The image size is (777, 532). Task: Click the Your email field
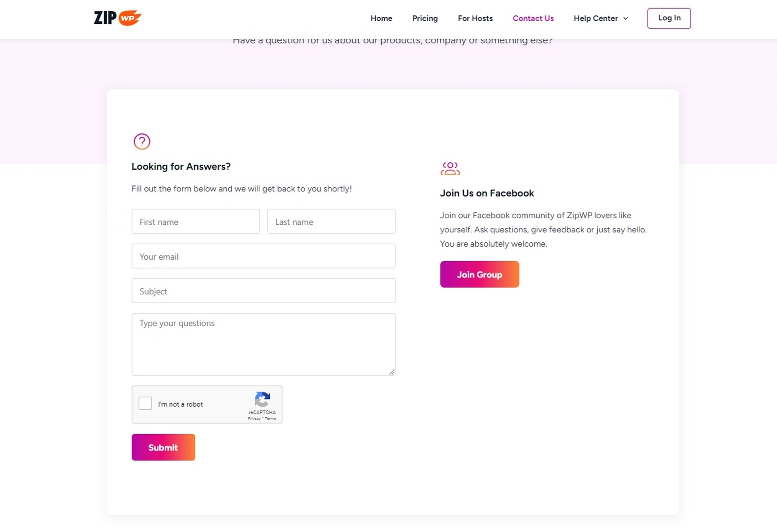[x=263, y=256]
